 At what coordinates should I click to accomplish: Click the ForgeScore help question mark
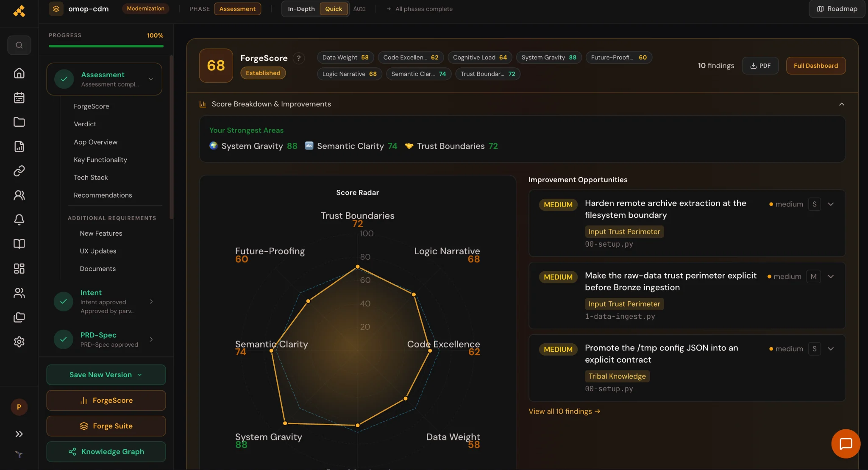point(299,58)
